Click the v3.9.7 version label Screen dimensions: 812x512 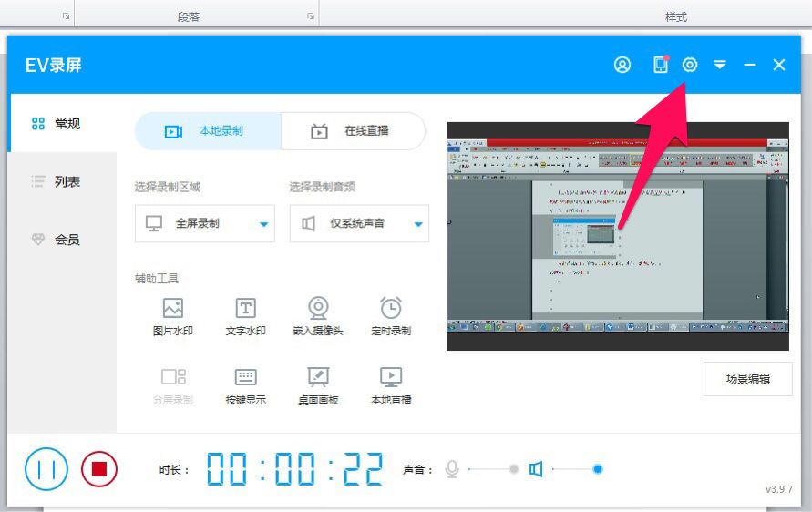click(x=779, y=489)
